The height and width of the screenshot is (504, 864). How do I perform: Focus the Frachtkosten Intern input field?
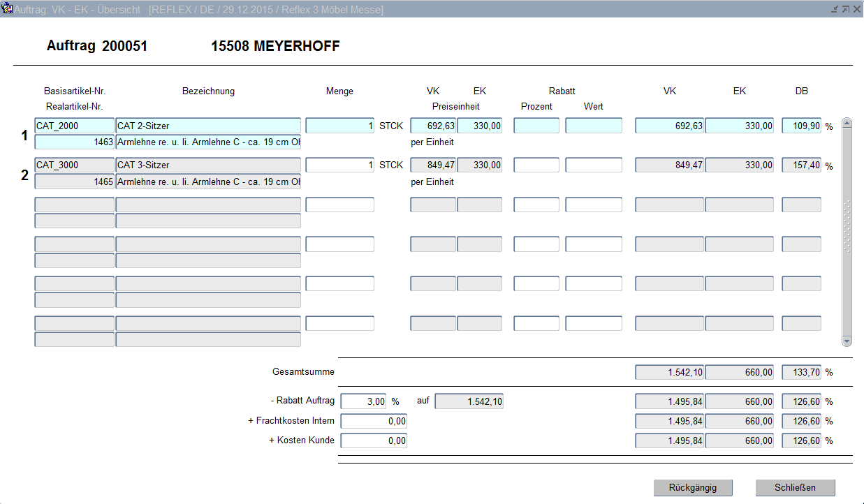[x=374, y=421]
